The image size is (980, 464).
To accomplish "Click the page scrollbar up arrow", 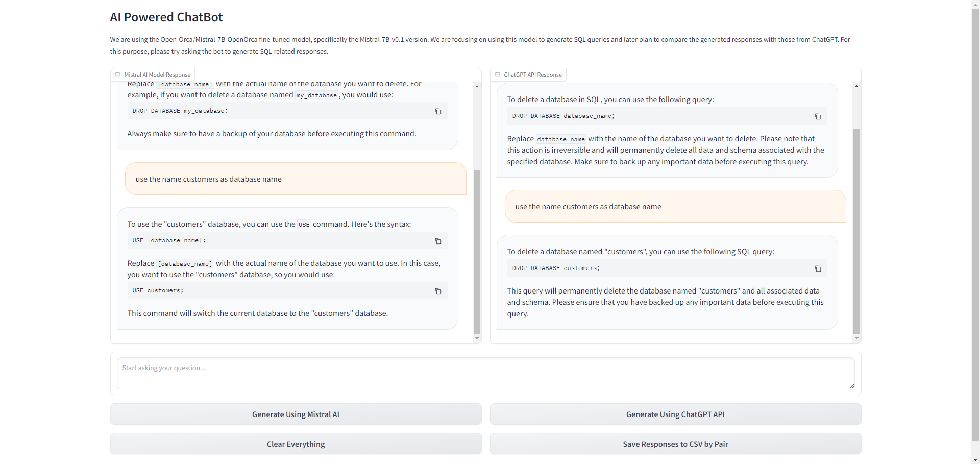I will [975, 4].
